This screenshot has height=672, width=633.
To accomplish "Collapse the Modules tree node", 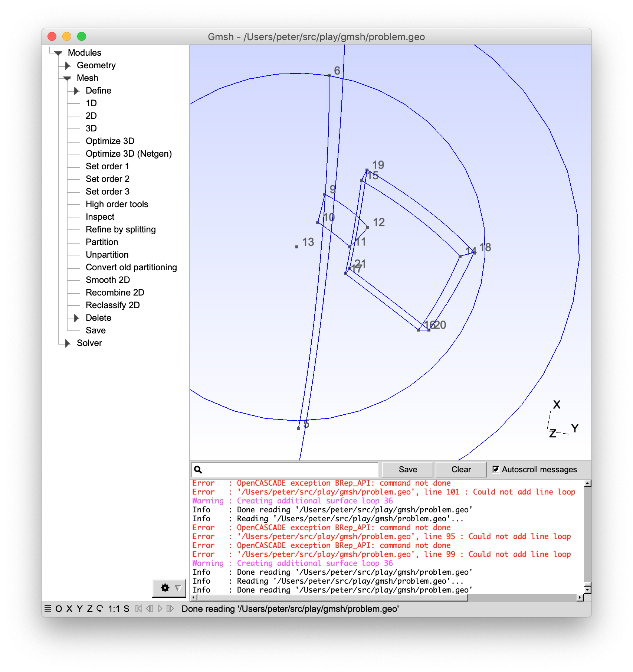I will pyautogui.click(x=58, y=53).
